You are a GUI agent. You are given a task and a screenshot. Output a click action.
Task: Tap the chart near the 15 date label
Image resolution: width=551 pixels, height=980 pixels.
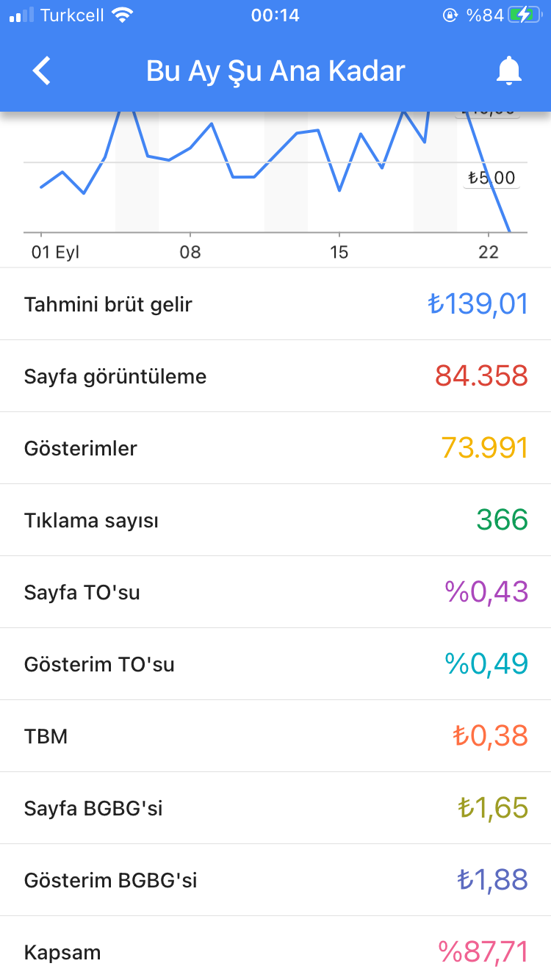[x=339, y=253]
